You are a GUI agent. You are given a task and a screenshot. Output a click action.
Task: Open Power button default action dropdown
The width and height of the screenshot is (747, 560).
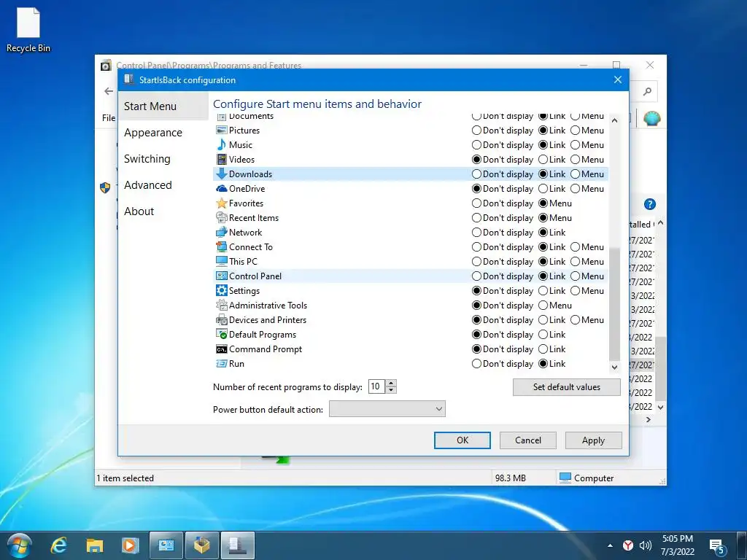(387, 408)
